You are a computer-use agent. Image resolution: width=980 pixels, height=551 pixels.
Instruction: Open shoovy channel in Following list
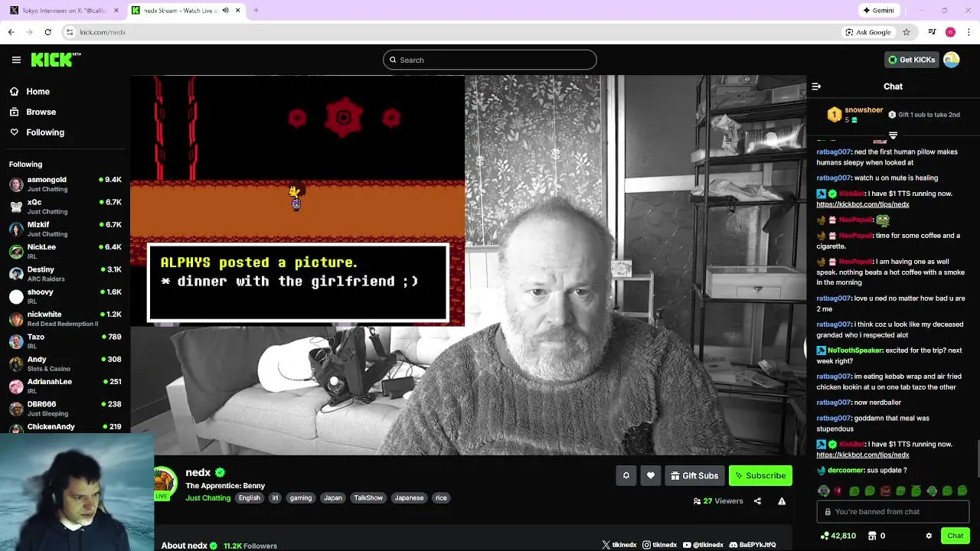pyautogui.click(x=65, y=296)
